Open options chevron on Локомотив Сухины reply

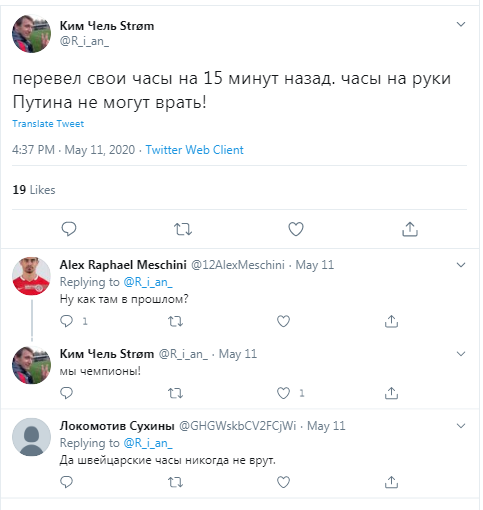461,426
